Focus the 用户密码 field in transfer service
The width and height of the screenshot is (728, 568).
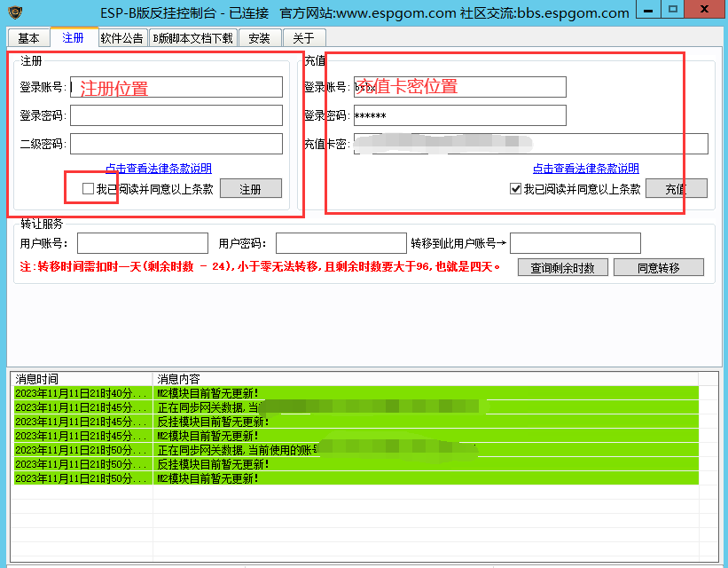click(341, 243)
